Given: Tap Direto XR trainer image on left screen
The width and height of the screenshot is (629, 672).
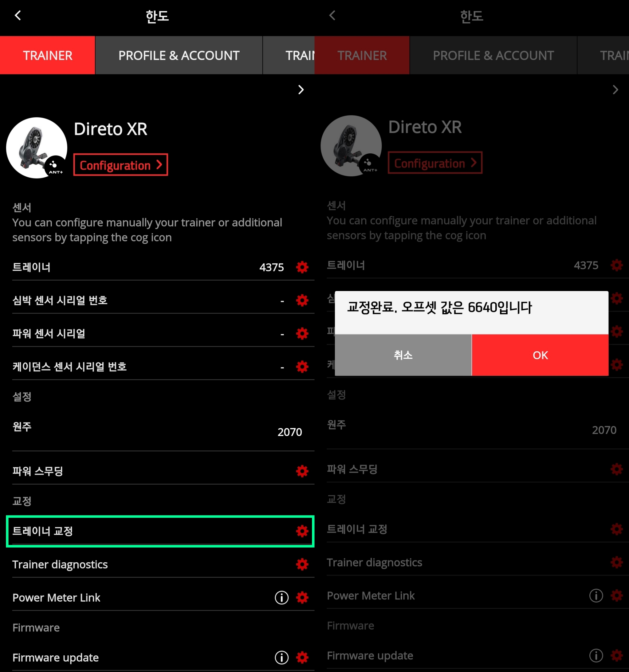Looking at the screenshot, I should pos(36,148).
